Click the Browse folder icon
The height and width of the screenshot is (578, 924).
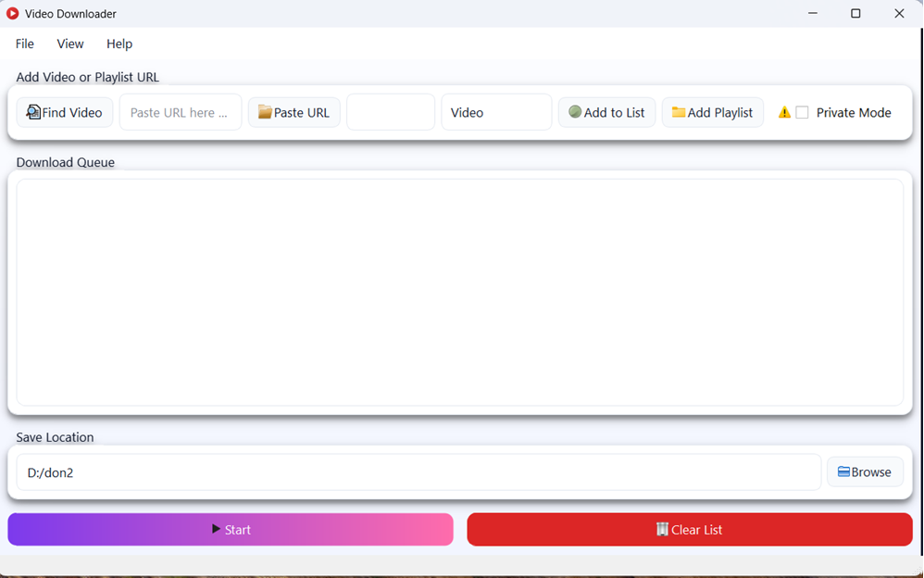[x=843, y=471]
